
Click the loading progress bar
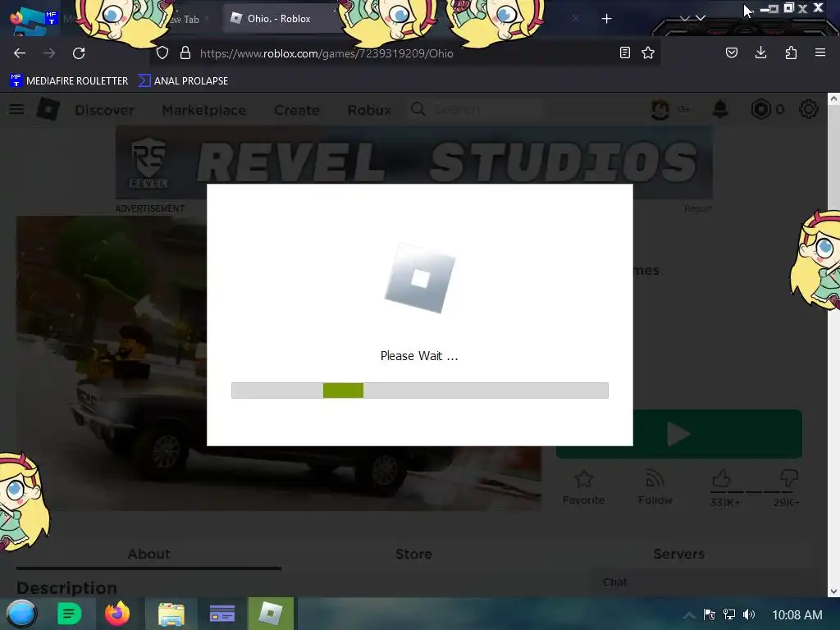(x=419, y=390)
